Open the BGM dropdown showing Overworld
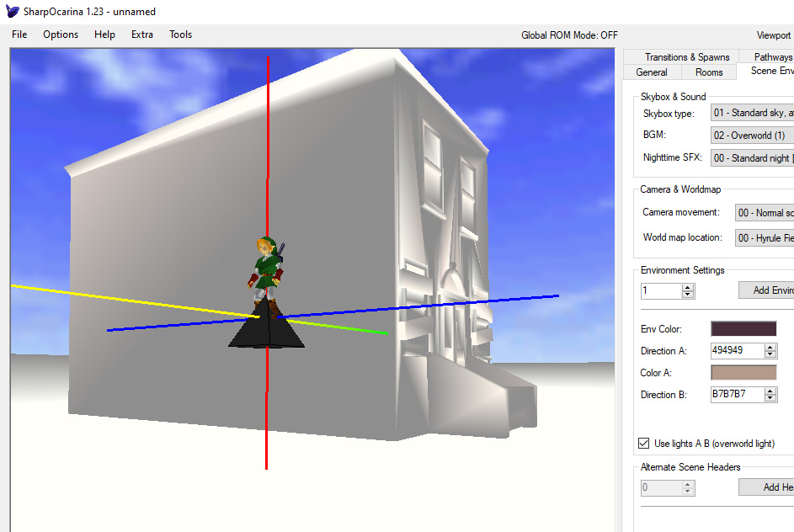 (x=753, y=136)
